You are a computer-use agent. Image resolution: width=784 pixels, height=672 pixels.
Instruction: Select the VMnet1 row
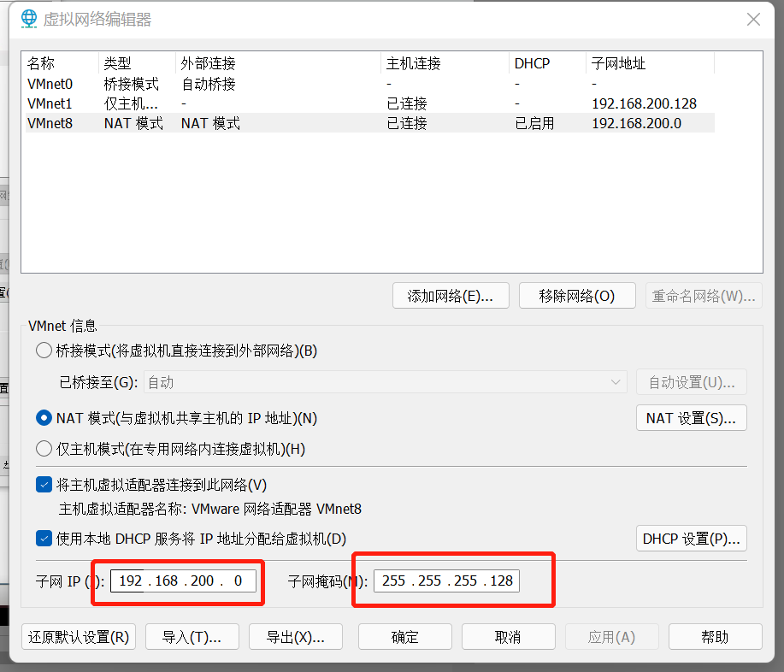click(370, 103)
